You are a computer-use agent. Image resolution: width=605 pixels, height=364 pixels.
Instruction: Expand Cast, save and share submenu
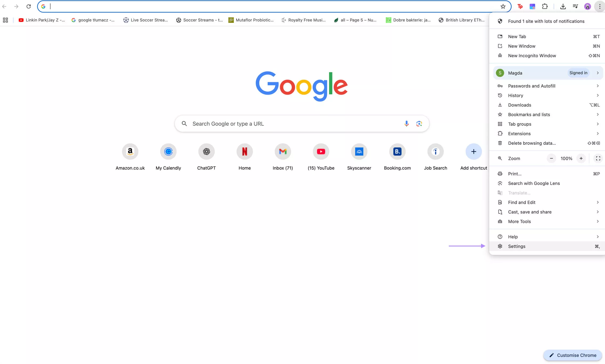pos(548,212)
